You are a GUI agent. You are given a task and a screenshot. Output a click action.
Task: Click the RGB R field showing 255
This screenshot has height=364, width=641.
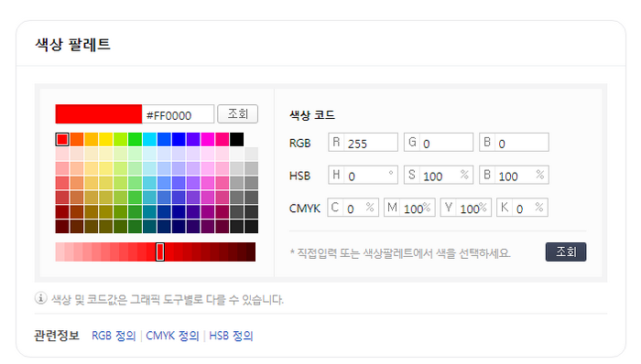(x=363, y=143)
